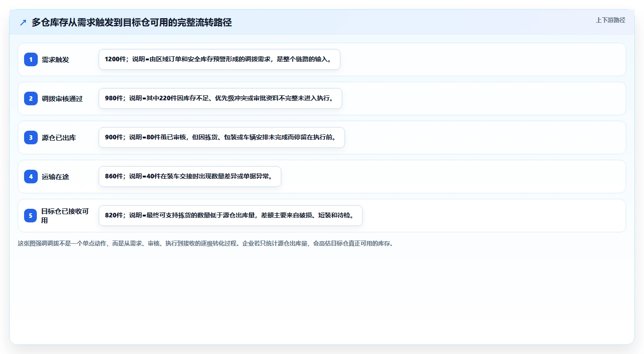
Task: Click the 运输在途 step label
Action: coord(55,177)
